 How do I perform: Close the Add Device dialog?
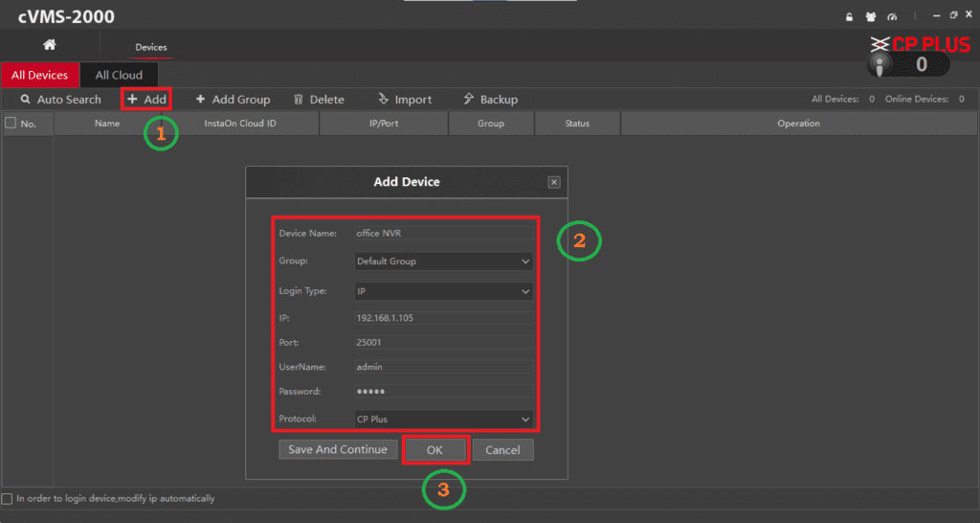(x=554, y=182)
